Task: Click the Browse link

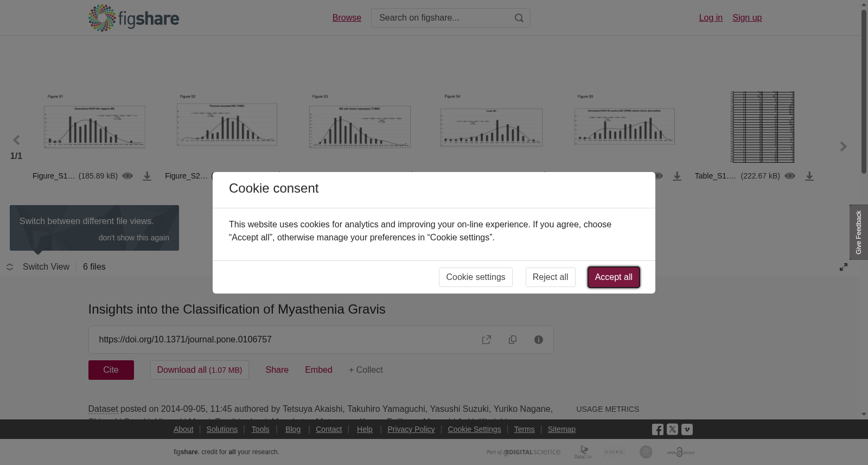Action: coord(347,18)
